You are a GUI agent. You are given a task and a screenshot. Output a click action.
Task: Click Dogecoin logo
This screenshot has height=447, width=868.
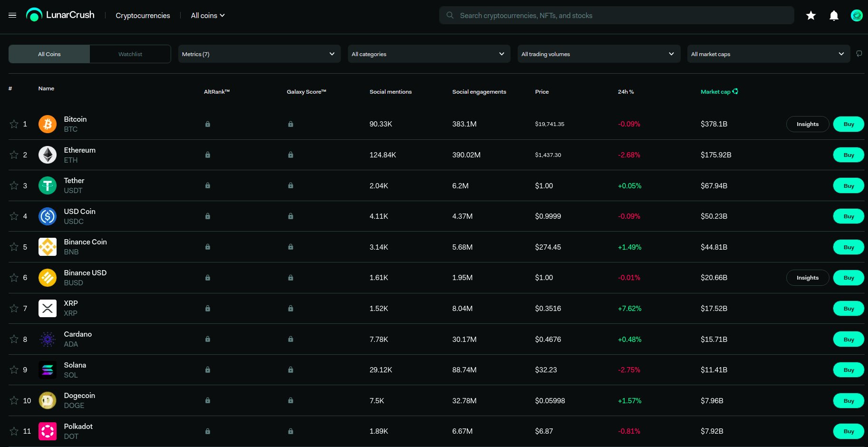[x=48, y=400]
